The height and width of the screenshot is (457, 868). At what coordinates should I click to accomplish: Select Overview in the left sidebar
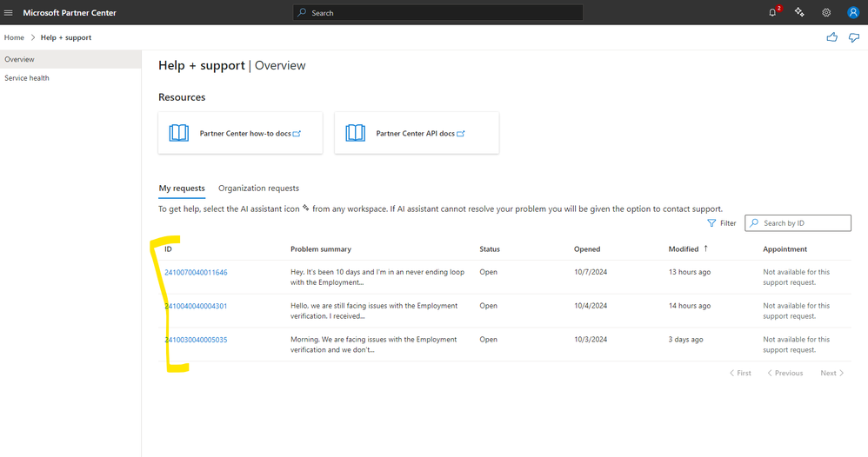tap(70, 59)
